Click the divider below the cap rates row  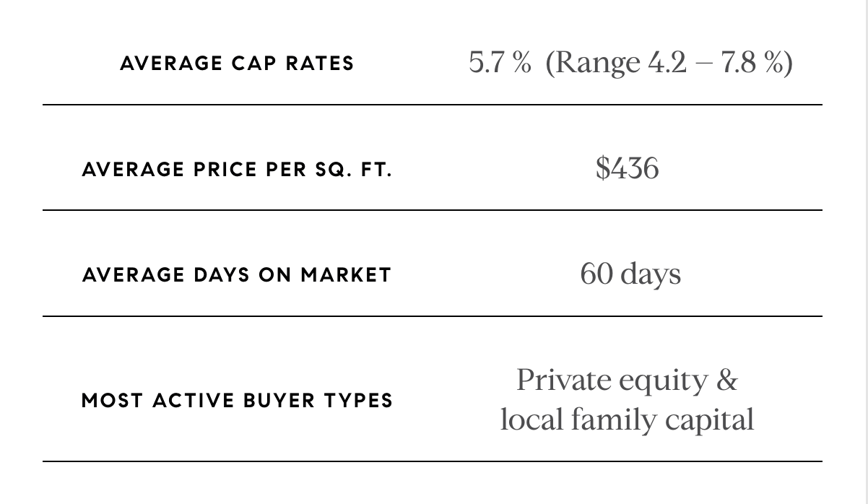tap(432, 105)
